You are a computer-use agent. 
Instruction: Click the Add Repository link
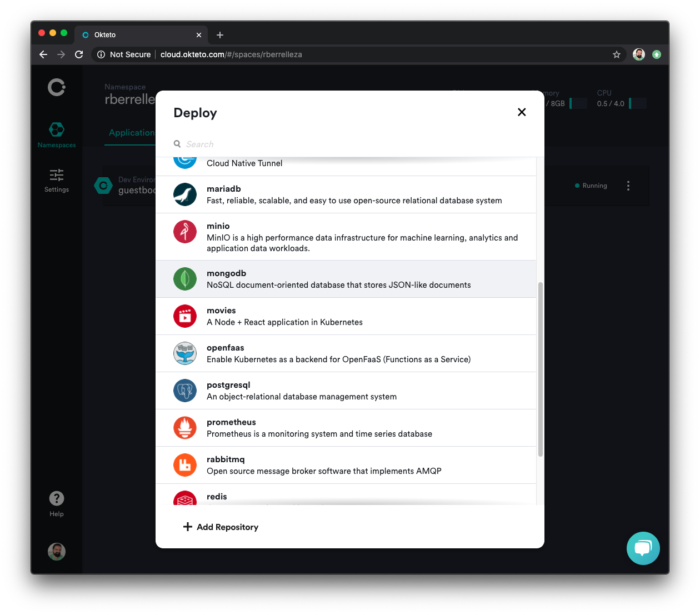(x=221, y=527)
